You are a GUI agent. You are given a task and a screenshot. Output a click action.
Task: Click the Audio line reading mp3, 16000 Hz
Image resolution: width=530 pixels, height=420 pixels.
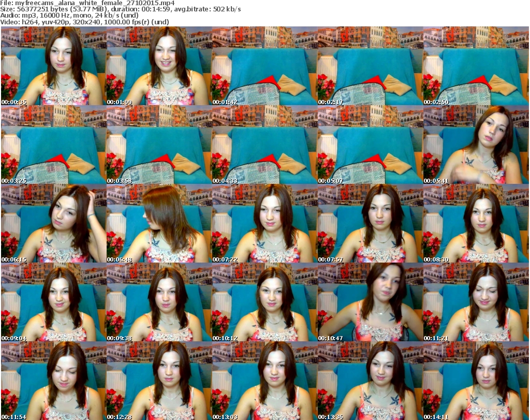coord(69,16)
